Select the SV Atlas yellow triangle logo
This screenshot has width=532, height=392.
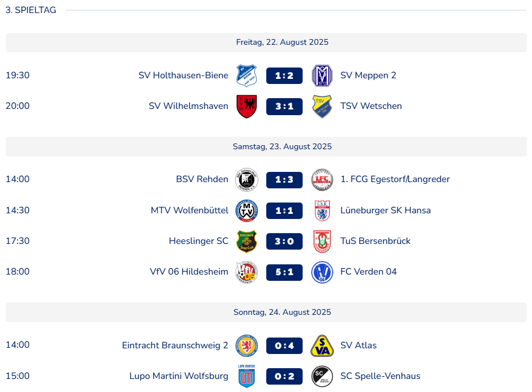point(322,345)
